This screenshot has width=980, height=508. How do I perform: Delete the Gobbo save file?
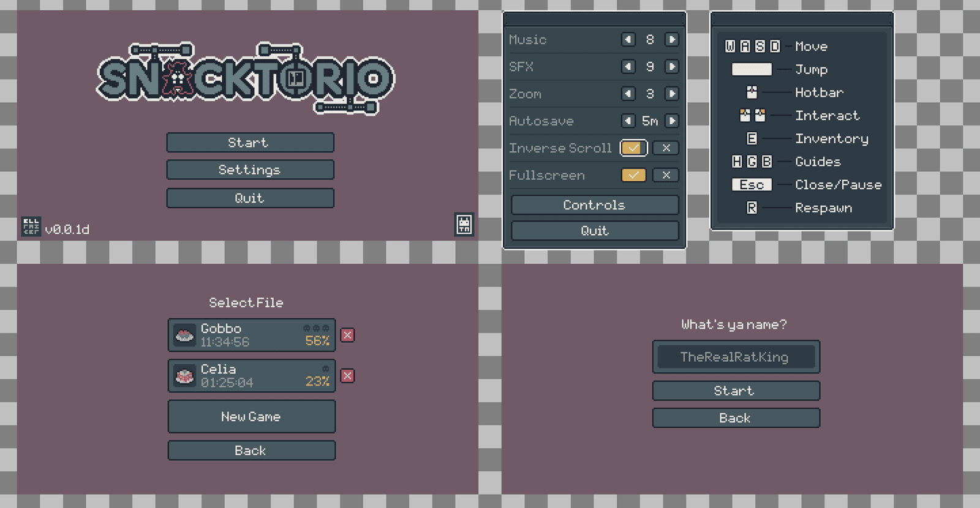[x=347, y=335]
